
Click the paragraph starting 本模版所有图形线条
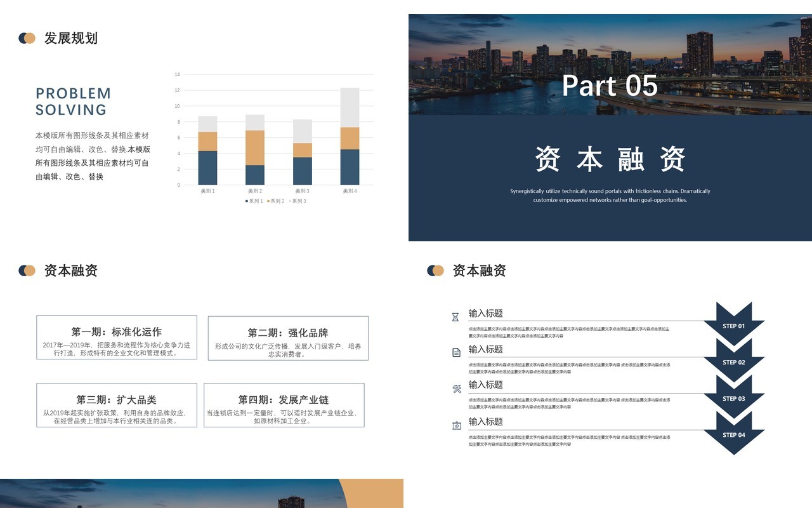tap(93, 156)
